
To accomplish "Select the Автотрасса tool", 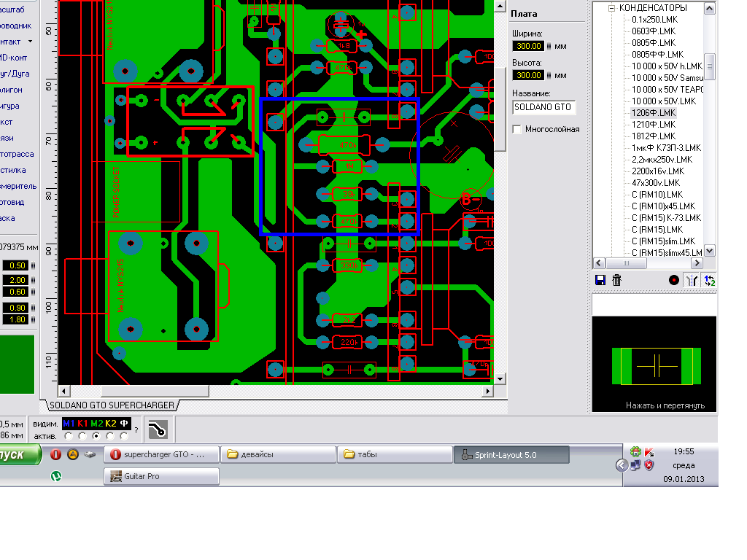I will [x=17, y=154].
